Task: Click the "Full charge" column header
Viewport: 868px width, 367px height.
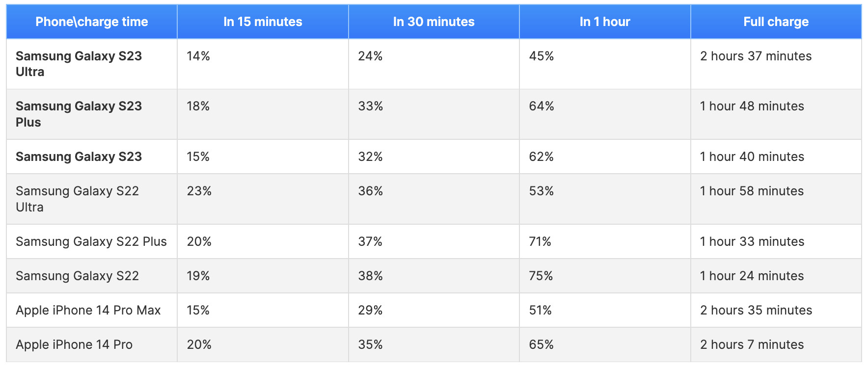Action: coord(776,22)
